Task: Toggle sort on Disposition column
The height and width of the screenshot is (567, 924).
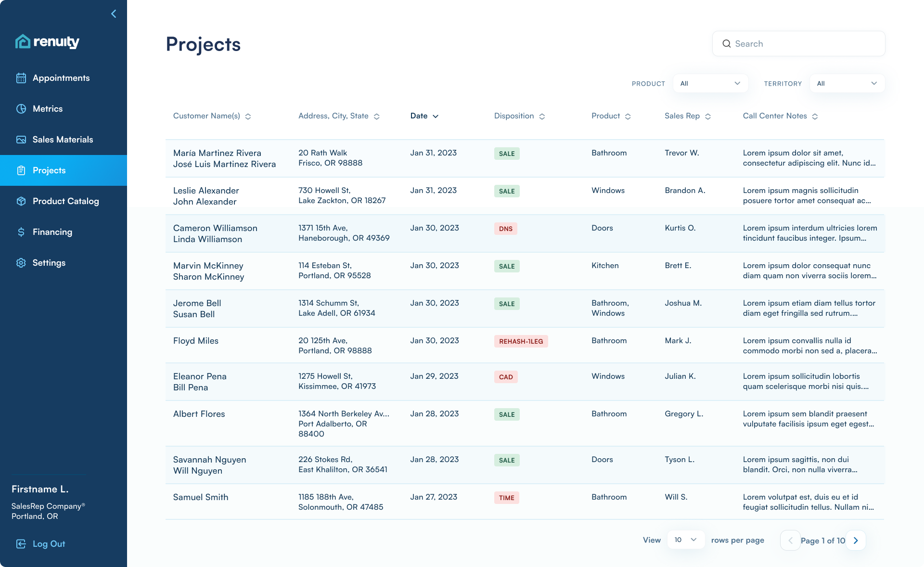Action: click(542, 116)
